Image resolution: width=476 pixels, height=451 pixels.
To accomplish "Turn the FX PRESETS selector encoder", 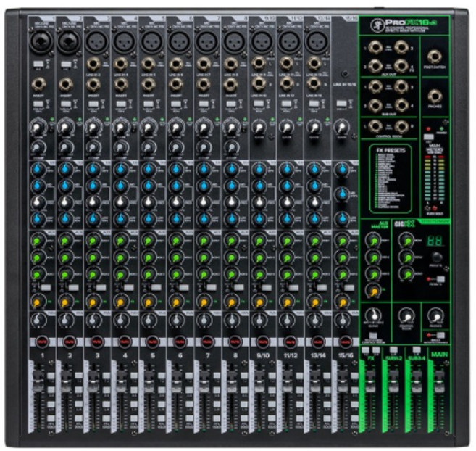I will click(x=436, y=257).
